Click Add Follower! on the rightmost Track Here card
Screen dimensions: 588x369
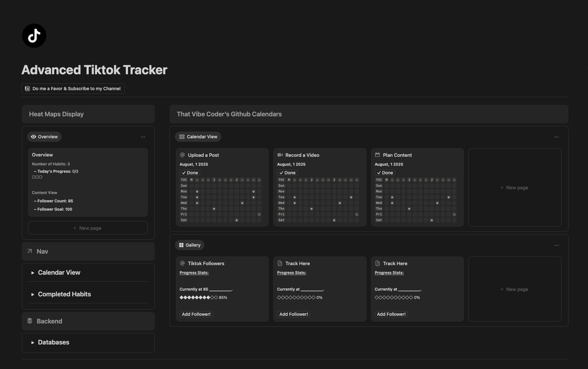391,314
